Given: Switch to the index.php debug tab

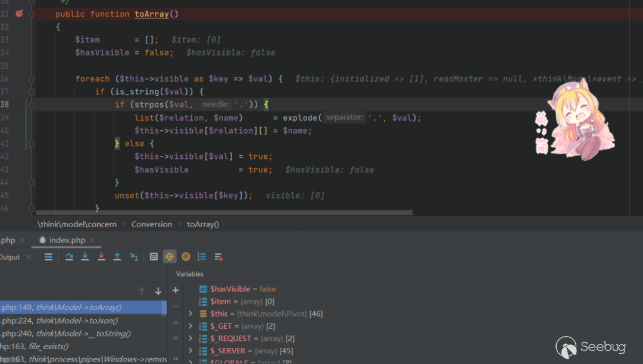Looking at the screenshot, I should click(67, 240).
